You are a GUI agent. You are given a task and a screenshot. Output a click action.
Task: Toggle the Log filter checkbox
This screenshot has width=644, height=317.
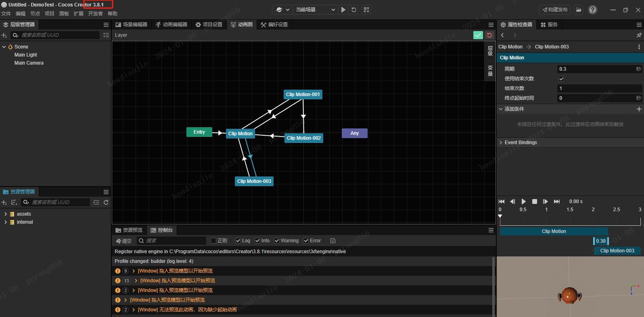tap(238, 241)
